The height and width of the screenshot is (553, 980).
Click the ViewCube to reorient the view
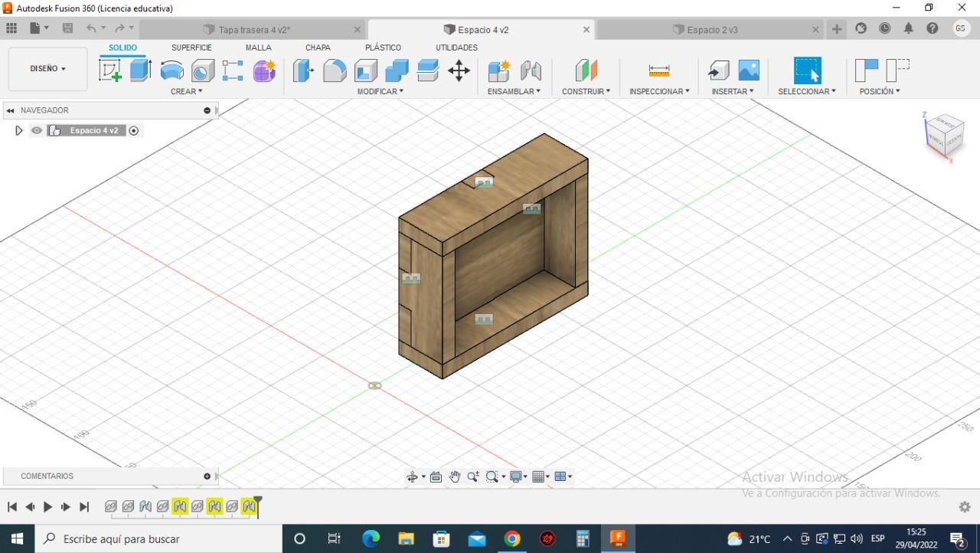coord(944,136)
